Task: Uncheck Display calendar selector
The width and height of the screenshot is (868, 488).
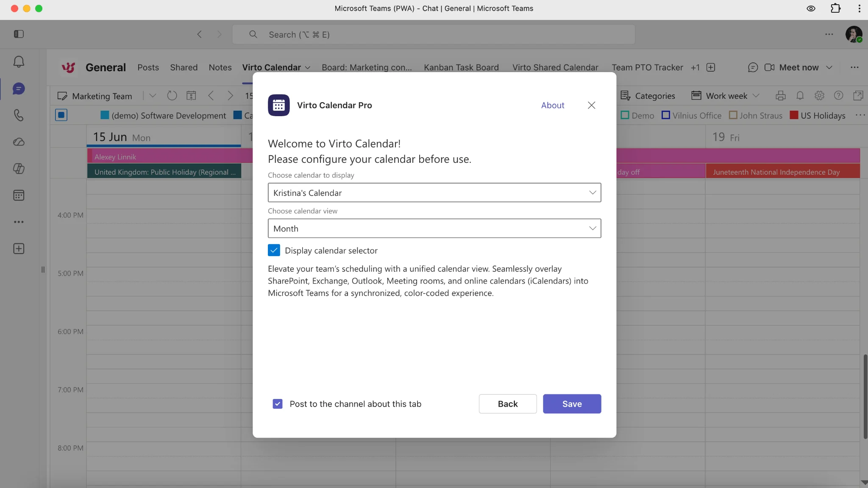Action: 274,251
